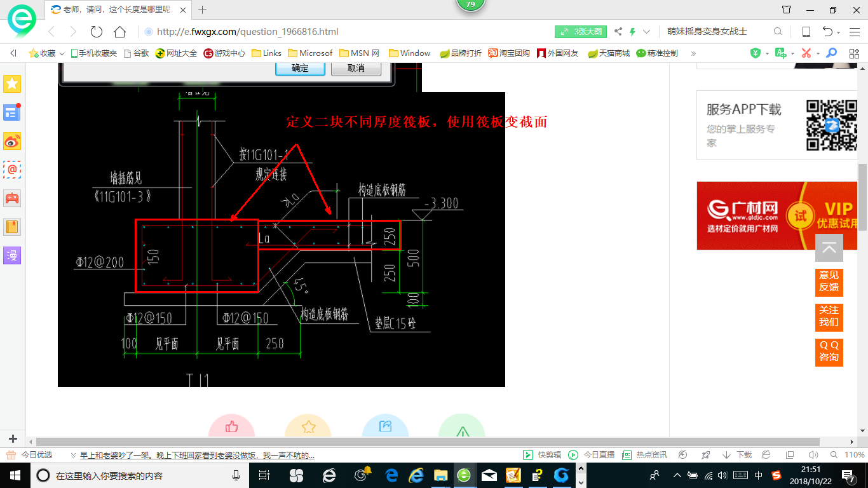The width and height of the screenshot is (868, 488).
Task: Click the 取消 button in the dialog
Action: [x=356, y=68]
